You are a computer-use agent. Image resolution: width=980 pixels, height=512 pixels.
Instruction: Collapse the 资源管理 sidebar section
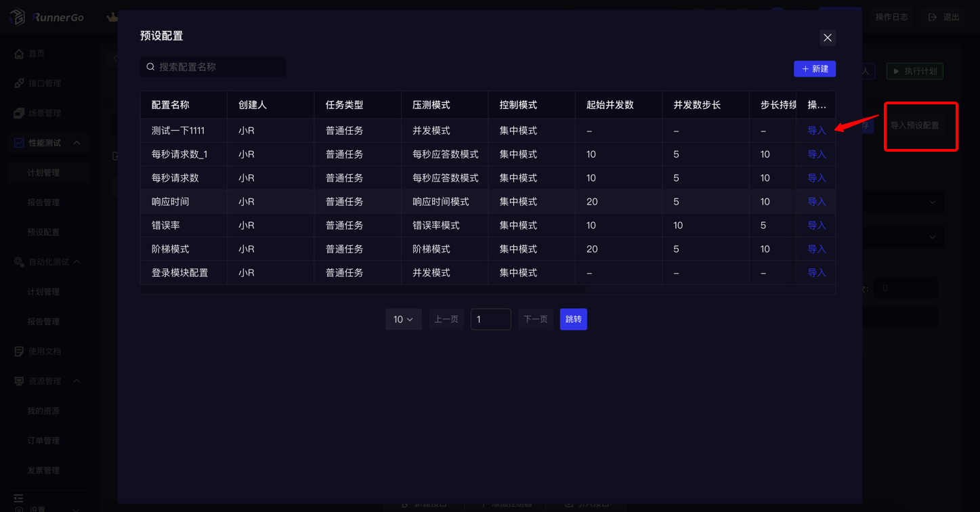pyautogui.click(x=77, y=381)
